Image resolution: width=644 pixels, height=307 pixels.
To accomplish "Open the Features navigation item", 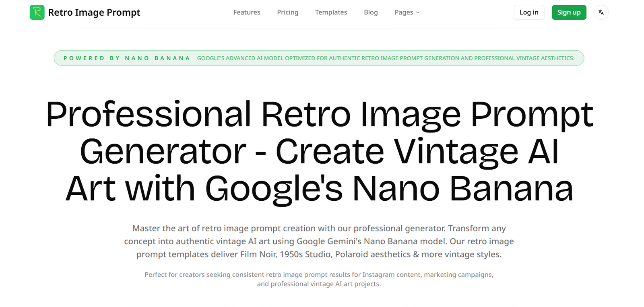I will click(x=247, y=12).
